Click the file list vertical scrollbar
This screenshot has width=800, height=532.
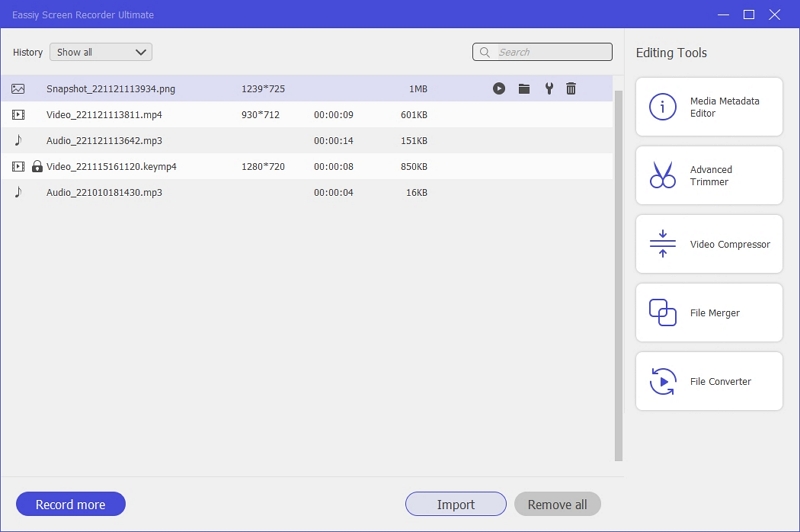(x=617, y=270)
